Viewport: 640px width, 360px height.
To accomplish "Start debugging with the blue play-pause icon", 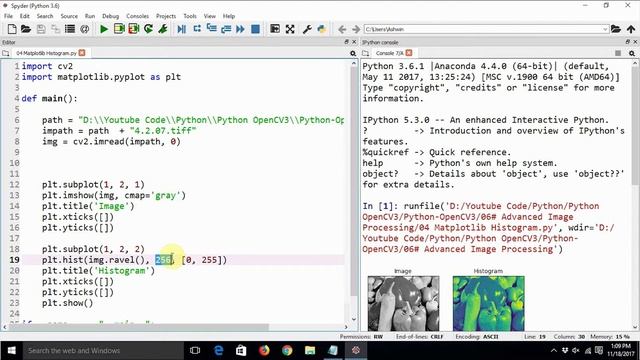I will coord(182,29).
